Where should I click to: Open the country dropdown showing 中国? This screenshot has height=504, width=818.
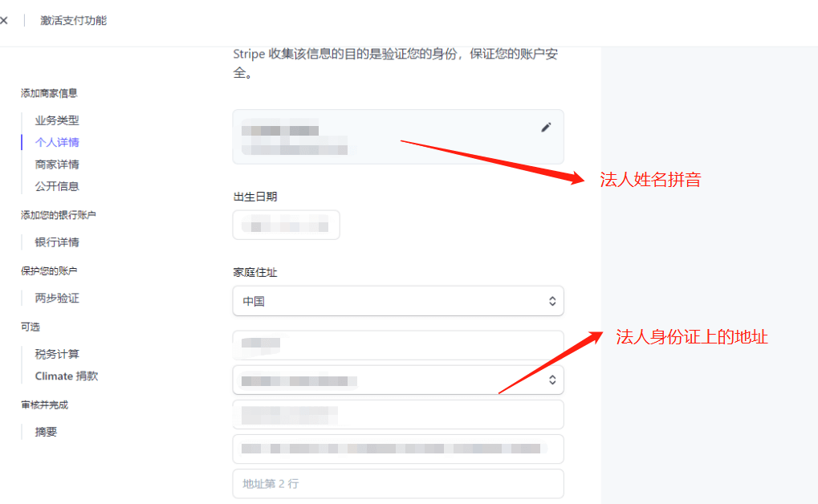398,301
